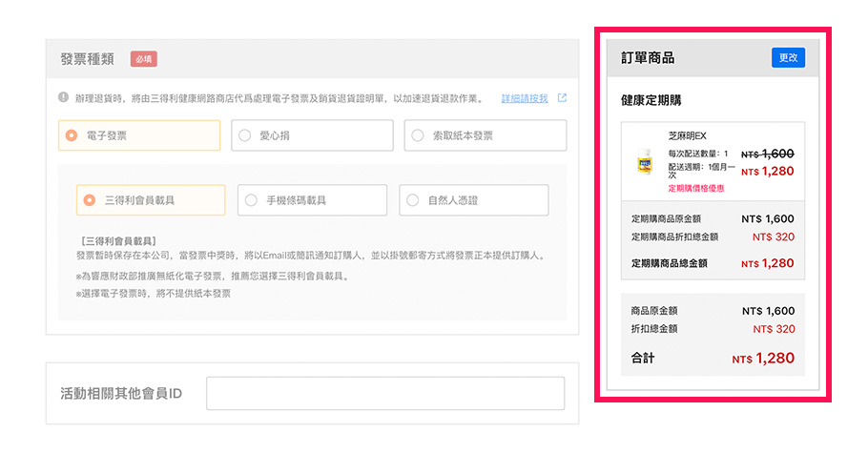Open the 詳細請按我 details link
The width and height of the screenshot is (868, 453).
point(525,98)
